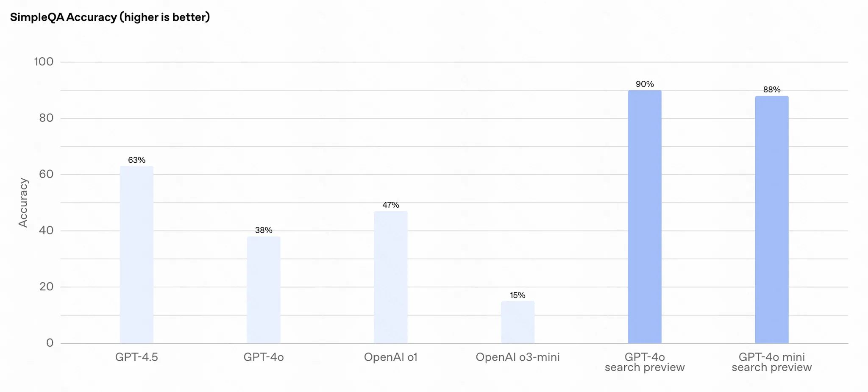Select the OpenAI o3-mini bar
Viewport: 868px width, 392px height.
tap(517, 322)
